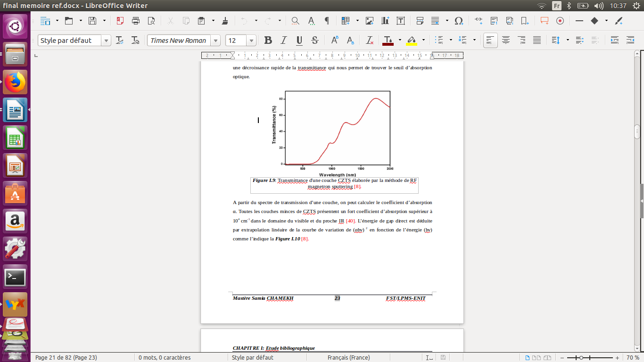This screenshot has width=644, height=362.
Task: Expand line spacing dropdown arrow
Action: (568, 40)
